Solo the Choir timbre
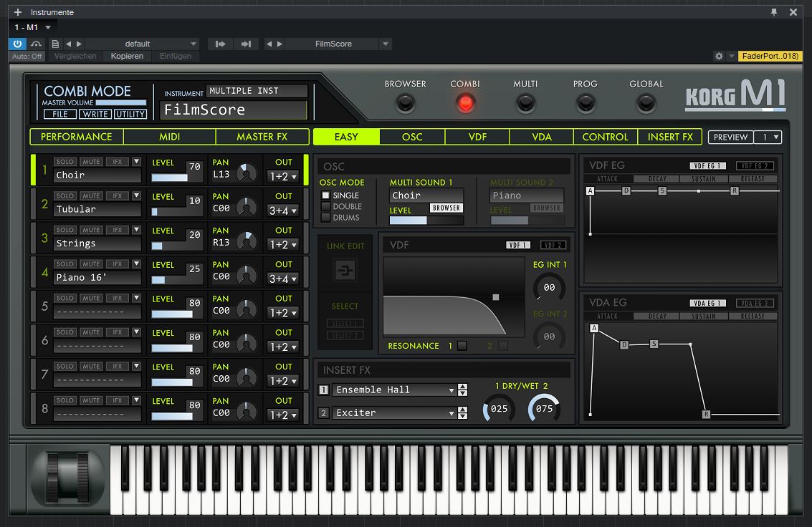 pyautogui.click(x=65, y=162)
